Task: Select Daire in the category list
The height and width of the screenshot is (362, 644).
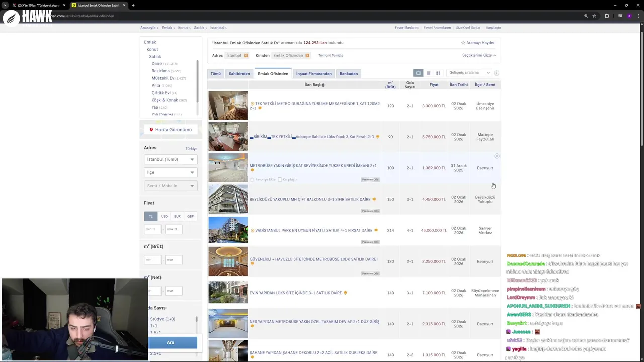Action: pyautogui.click(x=157, y=64)
